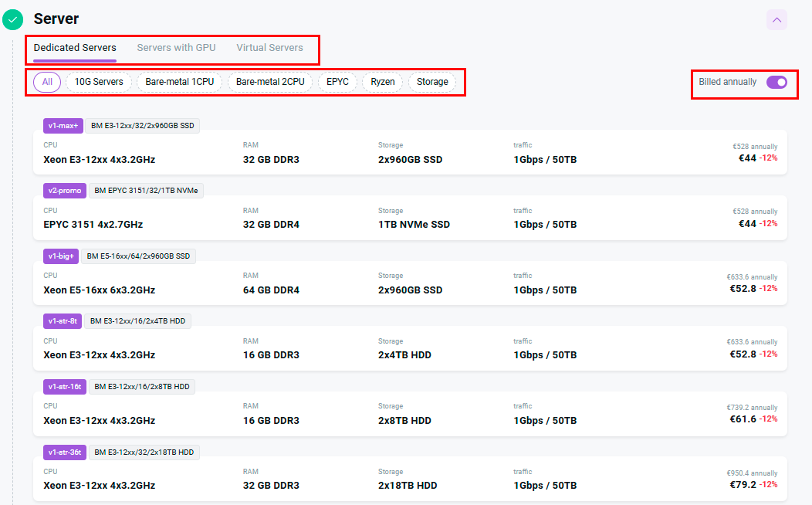
Task: Click the green checkmark icon beside Server
Action: click(13, 19)
